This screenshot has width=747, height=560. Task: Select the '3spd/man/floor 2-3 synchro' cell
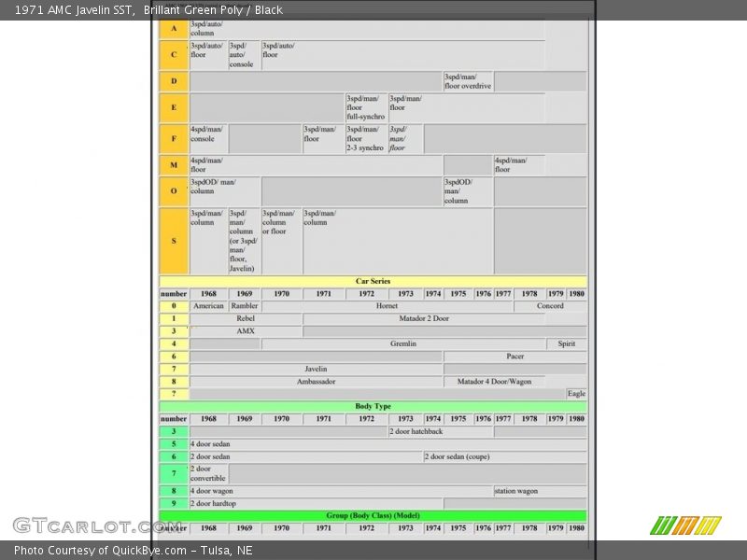pos(366,138)
